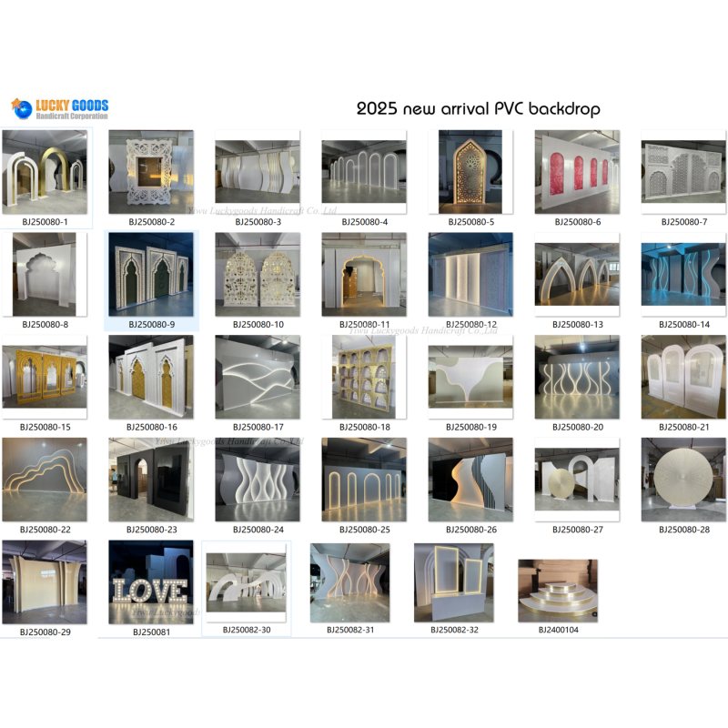728x728 pixels.
Task: Click the BJ250082-30 outlined swoop backdrop thumbnail
Action: coord(248,582)
